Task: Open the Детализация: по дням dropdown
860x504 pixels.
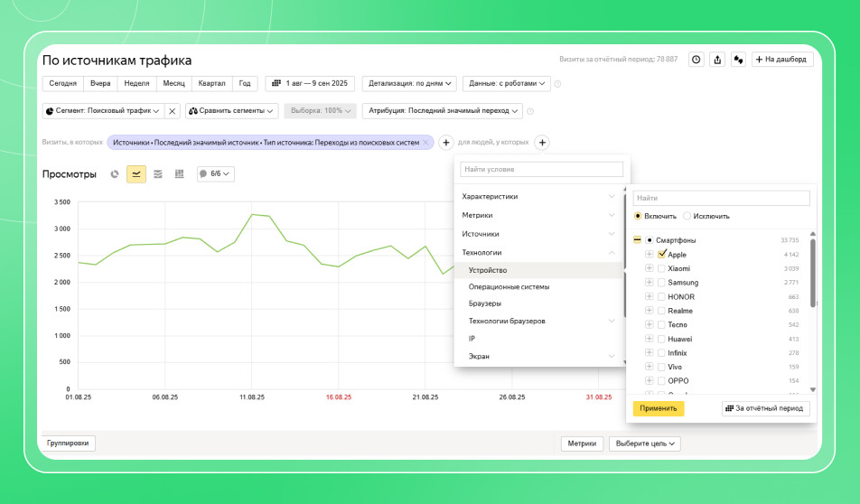Action: 409,83
